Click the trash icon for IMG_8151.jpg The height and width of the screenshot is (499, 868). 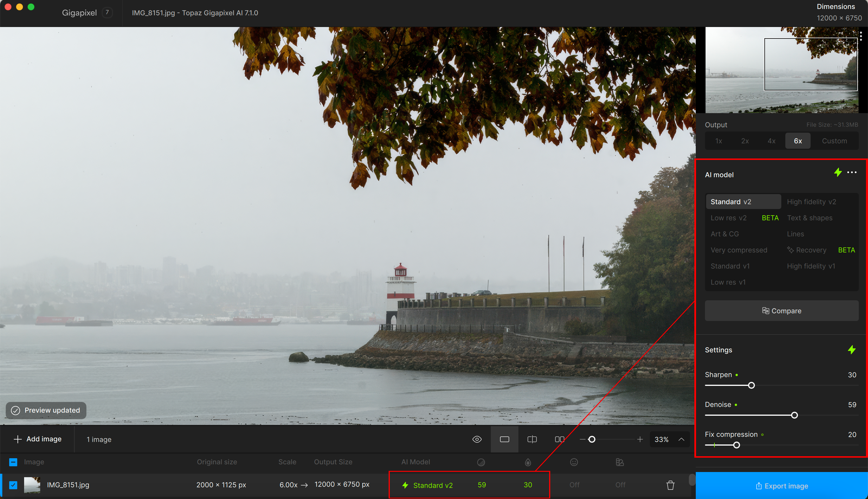point(670,485)
